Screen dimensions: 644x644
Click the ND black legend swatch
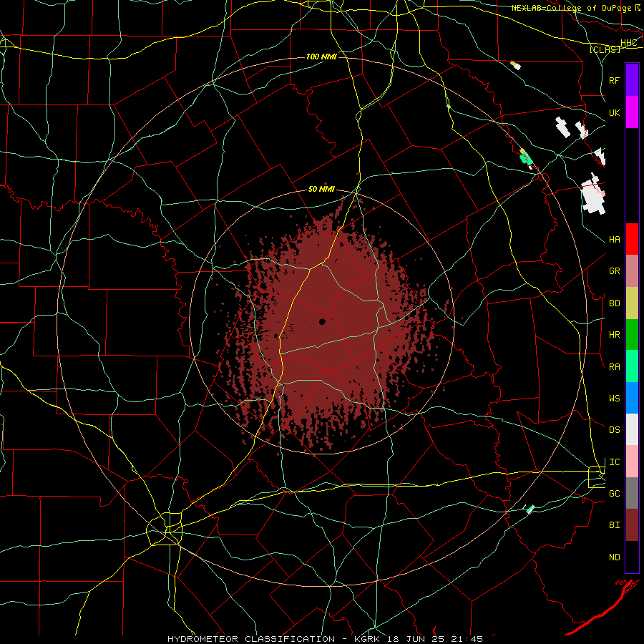[x=632, y=557]
